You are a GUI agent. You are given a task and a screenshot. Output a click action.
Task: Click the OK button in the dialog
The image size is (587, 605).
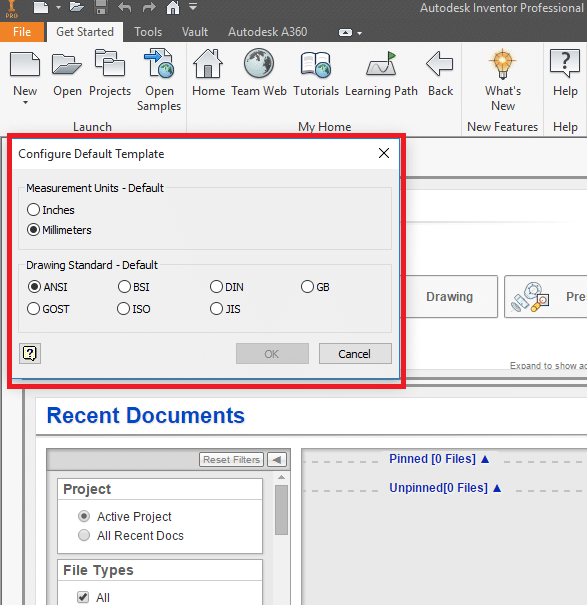point(272,353)
